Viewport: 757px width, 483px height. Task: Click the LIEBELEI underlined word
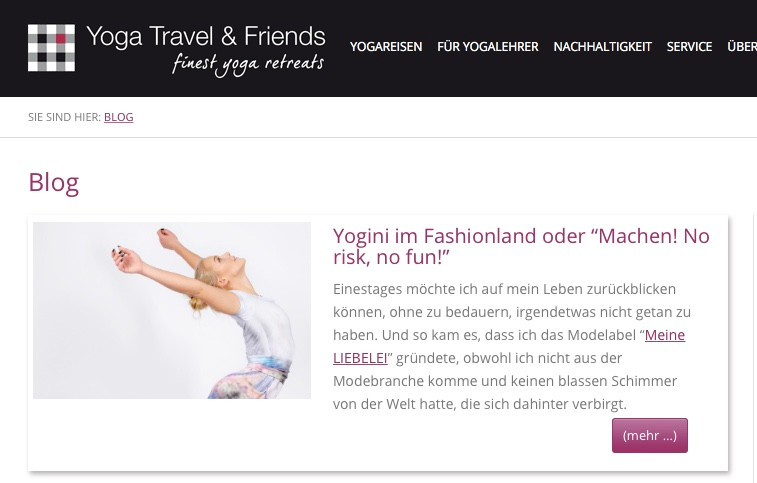coord(360,358)
